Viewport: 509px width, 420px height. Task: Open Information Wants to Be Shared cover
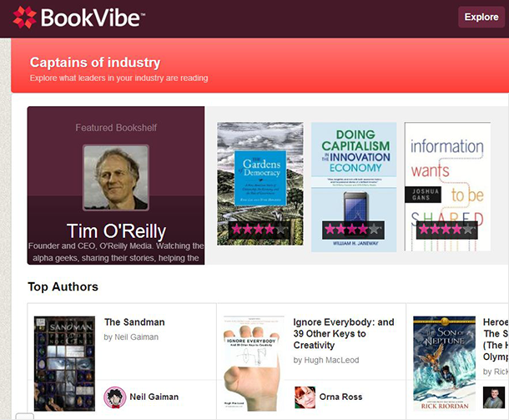(447, 186)
